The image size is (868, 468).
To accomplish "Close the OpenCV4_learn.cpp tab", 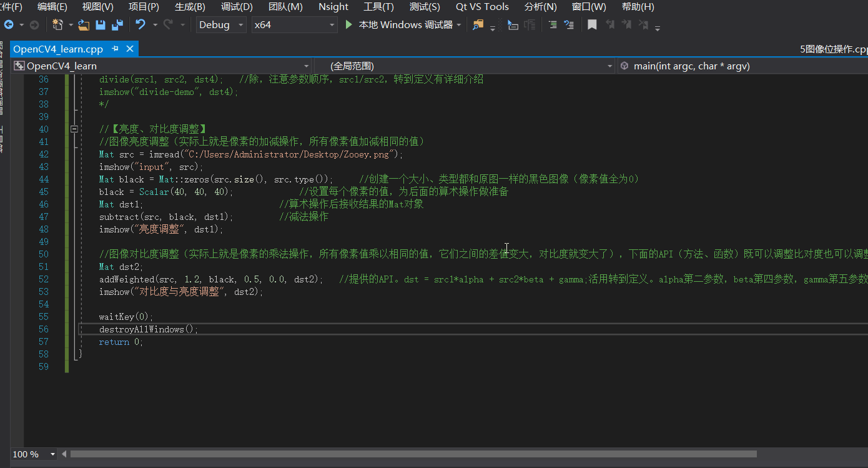I will point(130,49).
